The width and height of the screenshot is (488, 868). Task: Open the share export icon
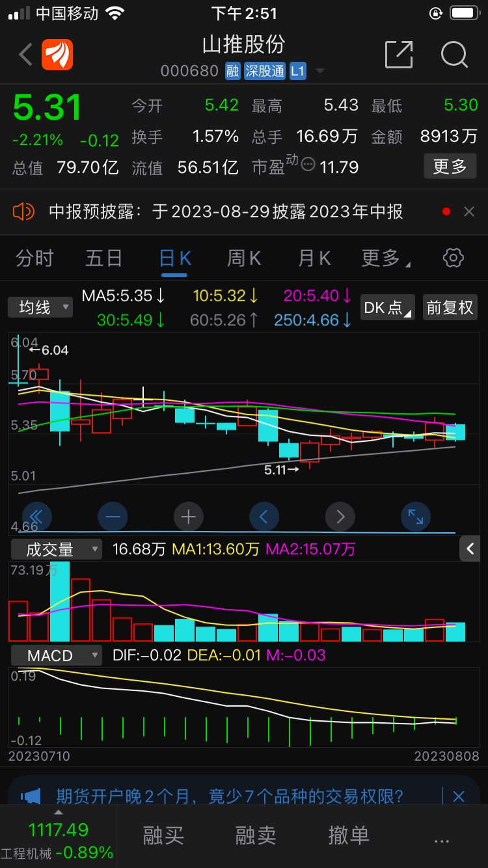[399, 55]
